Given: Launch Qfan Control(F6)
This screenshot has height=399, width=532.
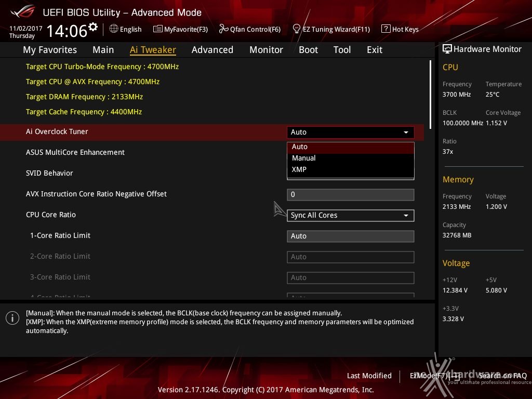Looking at the screenshot, I should 255,29.
